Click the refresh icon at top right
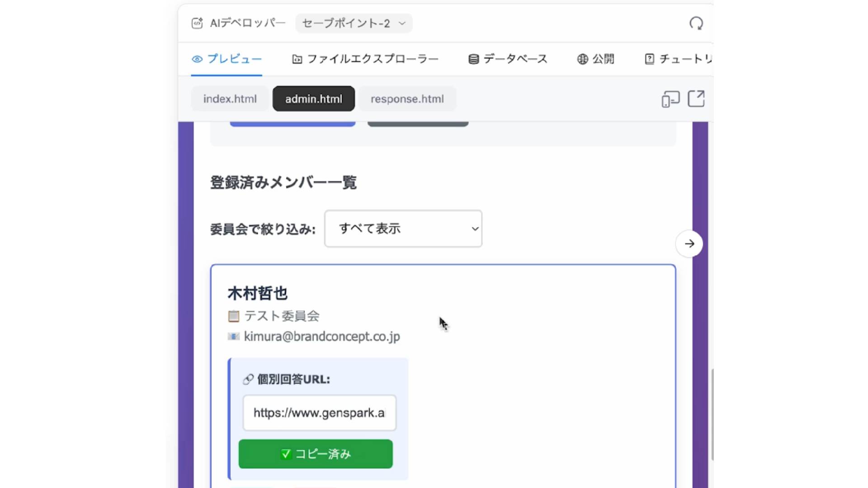 (x=696, y=23)
